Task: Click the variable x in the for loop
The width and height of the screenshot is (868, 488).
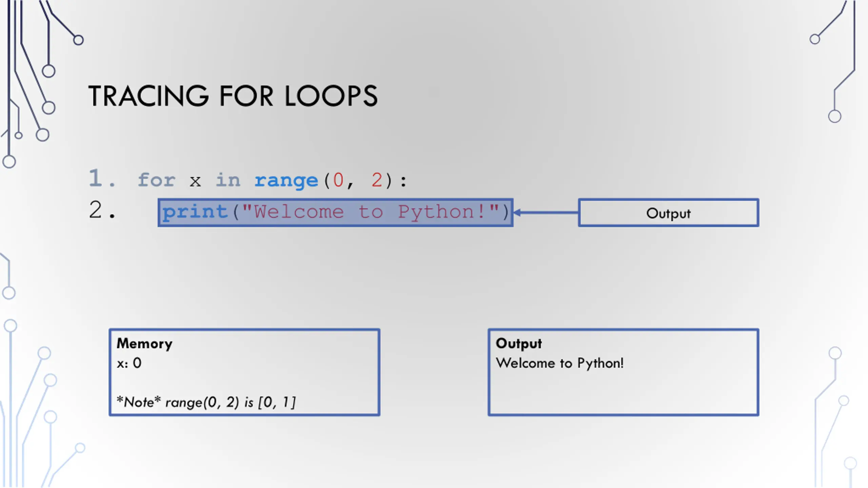Action: click(x=195, y=181)
